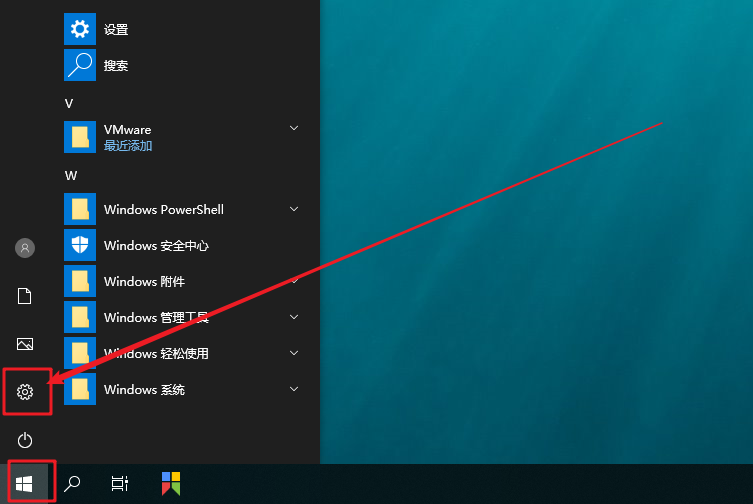Expand the Windows 系统 folder chevron
This screenshot has height=504, width=753.
pos(294,389)
